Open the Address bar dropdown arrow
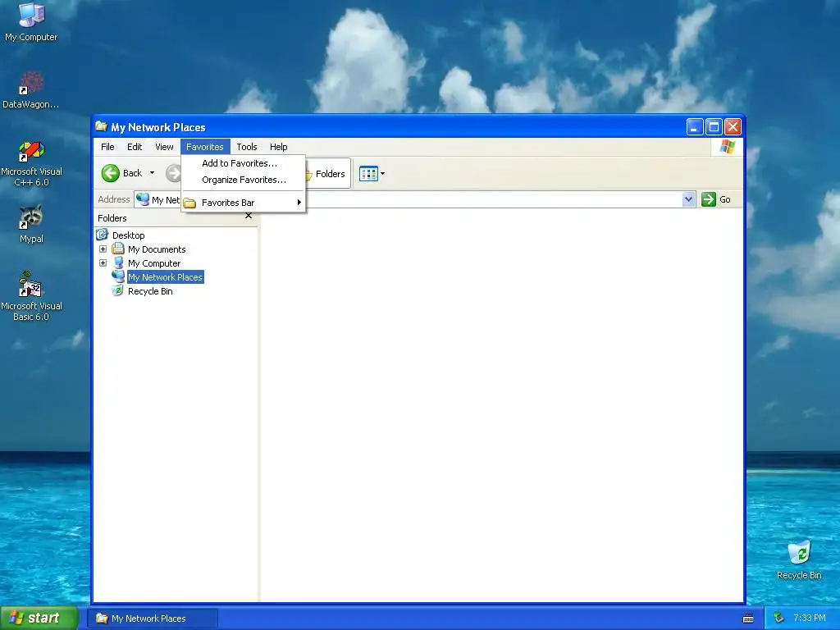 pyautogui.click(x=688, y=199)
